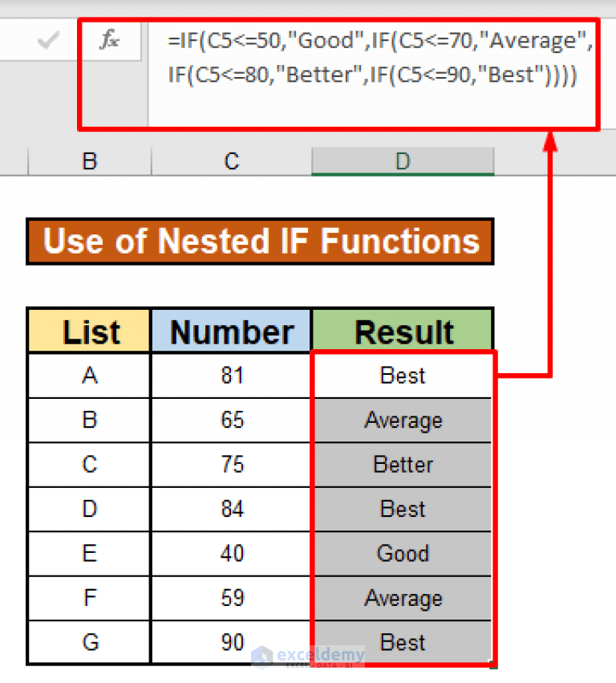This screenshot has height=683, width=616.
Task: Select column header D
Action: [x=403, y=161]
